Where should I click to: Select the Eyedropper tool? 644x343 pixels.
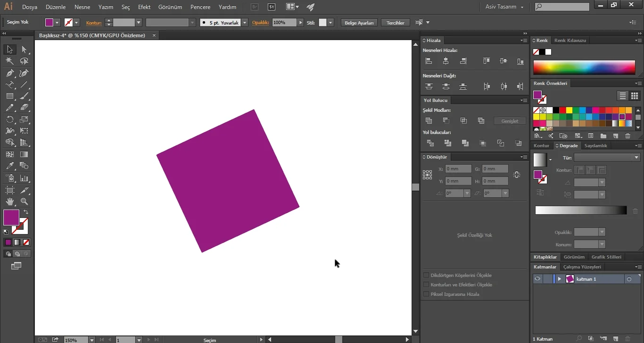coord(9,166)
